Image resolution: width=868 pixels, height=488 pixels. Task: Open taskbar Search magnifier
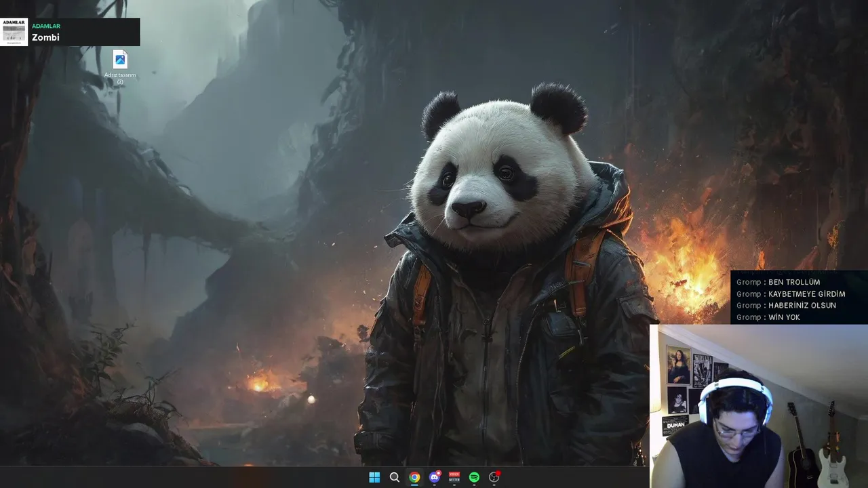click(x=394, y=477)
